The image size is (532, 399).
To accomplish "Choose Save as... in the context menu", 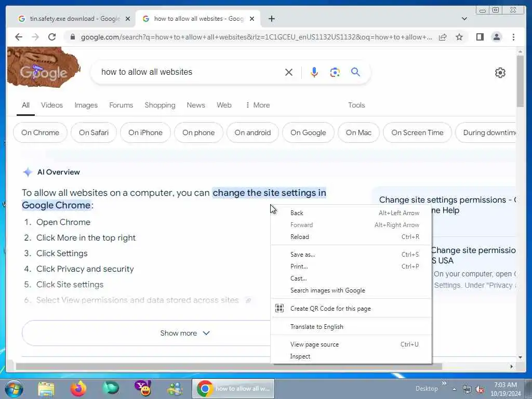I will [351, 255].
